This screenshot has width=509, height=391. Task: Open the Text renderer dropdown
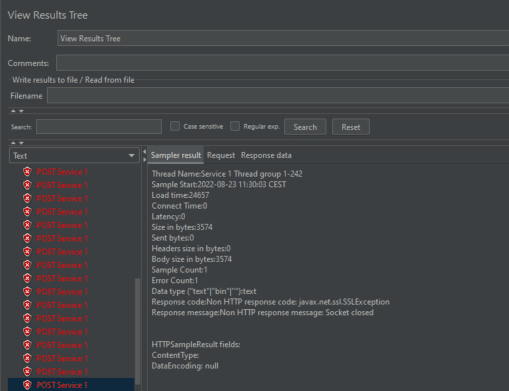(x=74, y=156)
